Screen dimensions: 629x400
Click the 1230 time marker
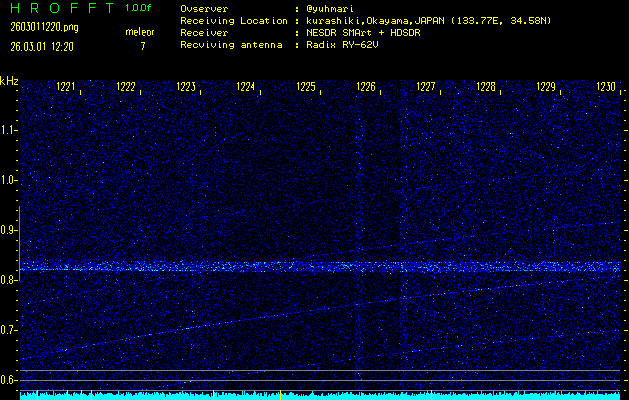click(606, 87)
